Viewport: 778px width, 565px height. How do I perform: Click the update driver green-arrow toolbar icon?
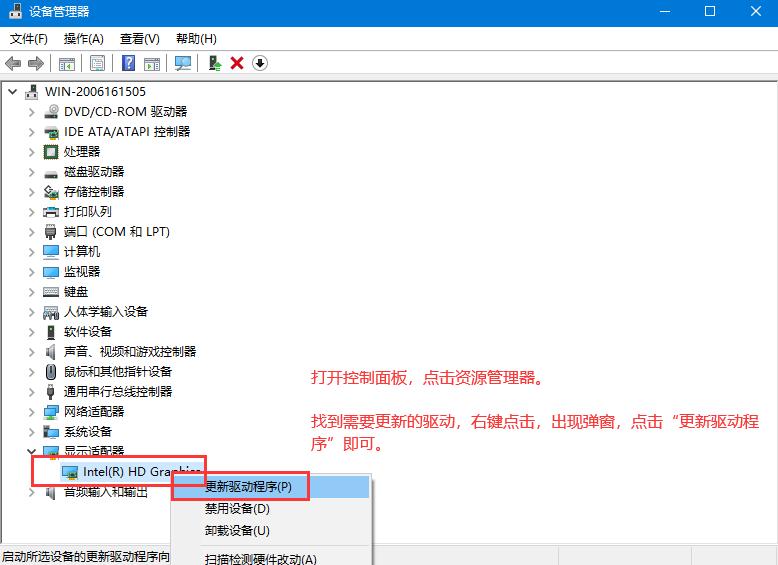pos(214,63)
